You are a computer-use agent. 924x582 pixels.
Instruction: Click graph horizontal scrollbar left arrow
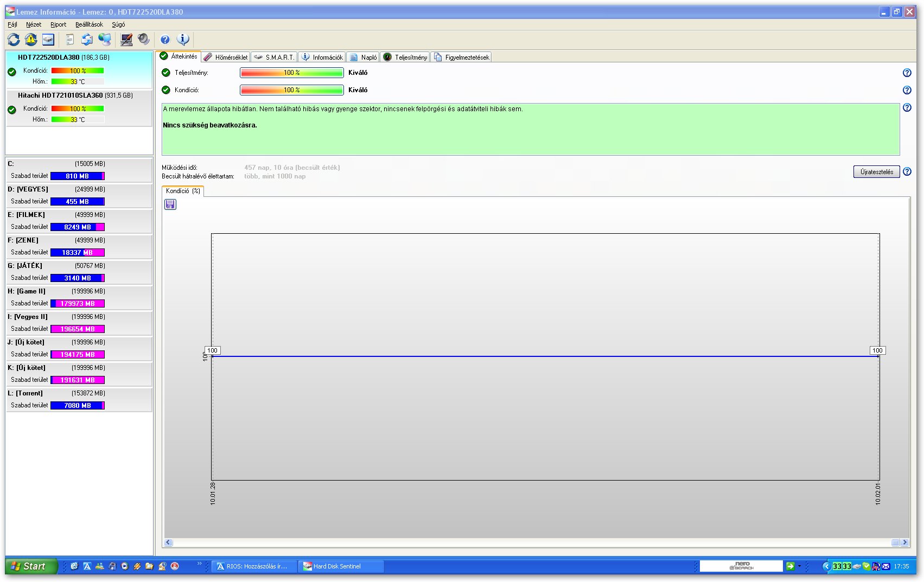(x=168, y=542)
